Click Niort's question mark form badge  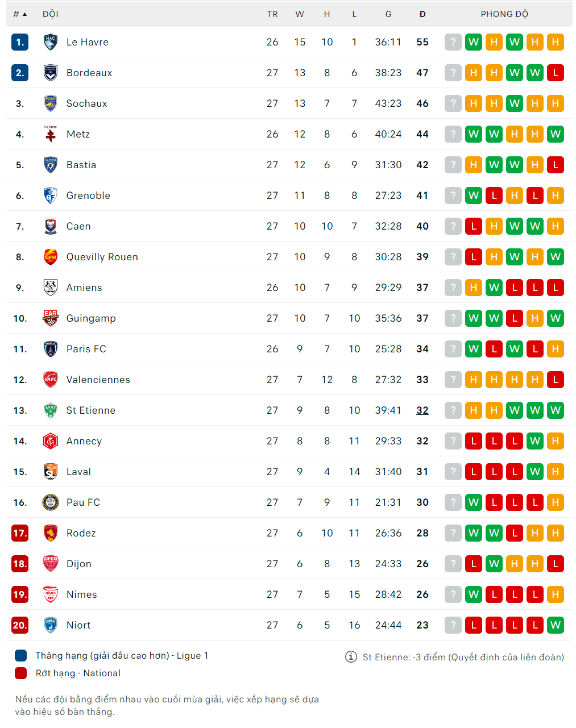pos(453,625)
